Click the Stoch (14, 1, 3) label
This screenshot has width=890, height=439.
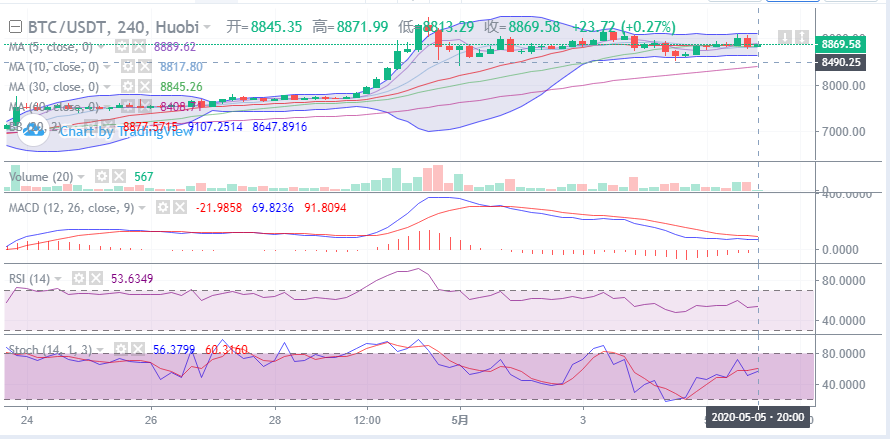point(50,349)
